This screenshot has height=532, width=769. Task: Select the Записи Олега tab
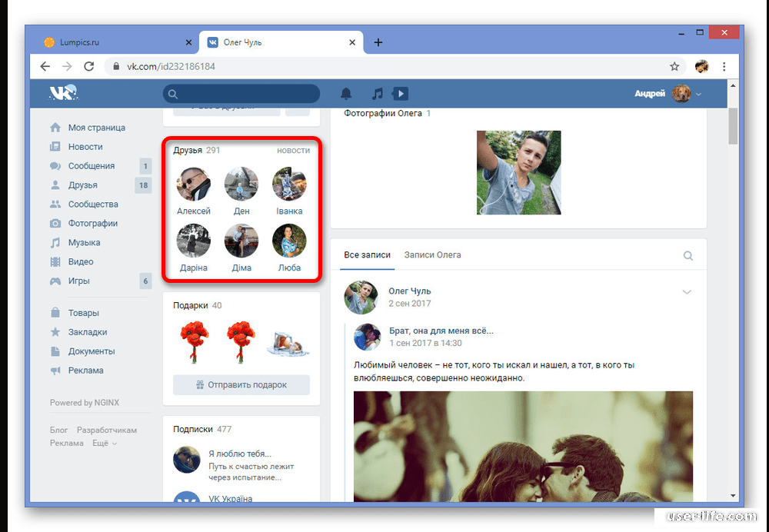click(x=432, y=255)
